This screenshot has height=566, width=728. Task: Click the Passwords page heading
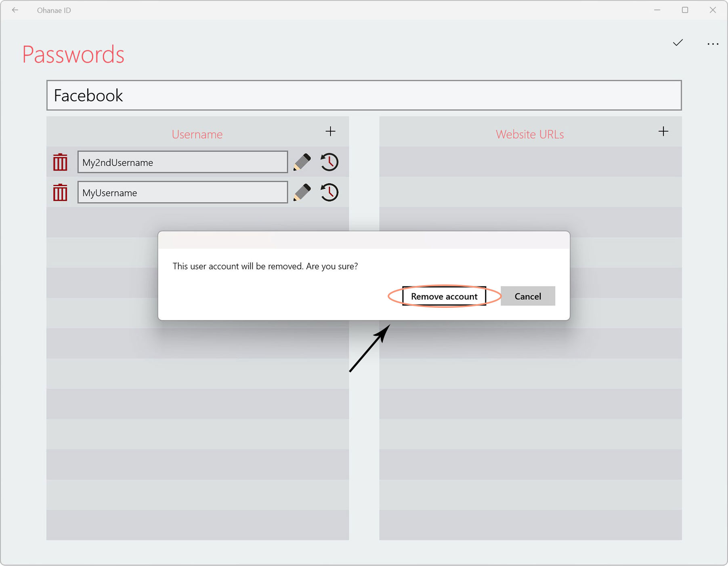click(73, 55)
